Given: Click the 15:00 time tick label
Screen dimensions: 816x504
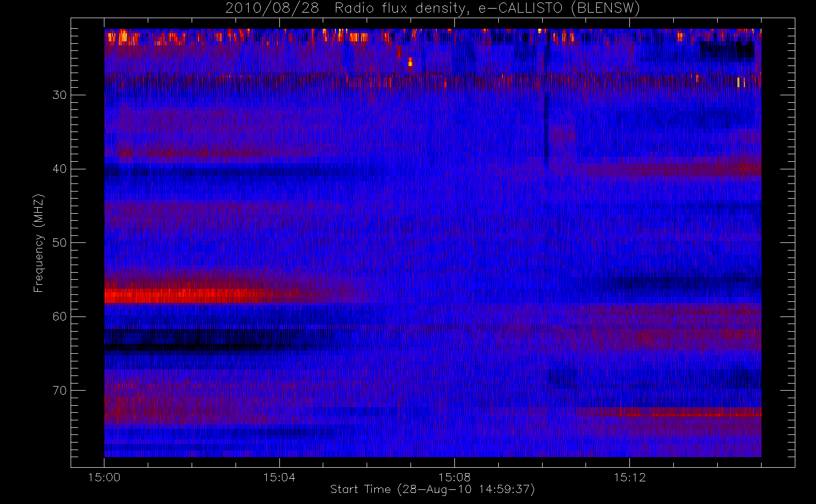Looking at the screenshot, I should pos(104,477).
